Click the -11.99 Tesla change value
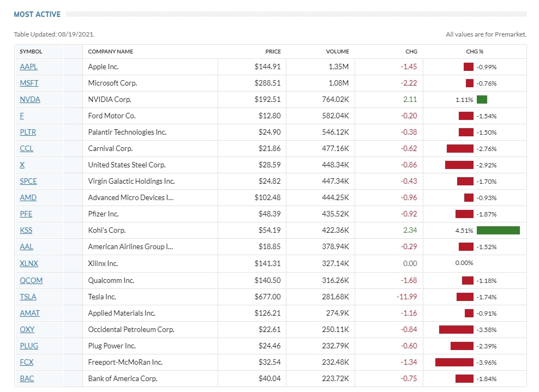Screen dimensions: 539x392 406,297
